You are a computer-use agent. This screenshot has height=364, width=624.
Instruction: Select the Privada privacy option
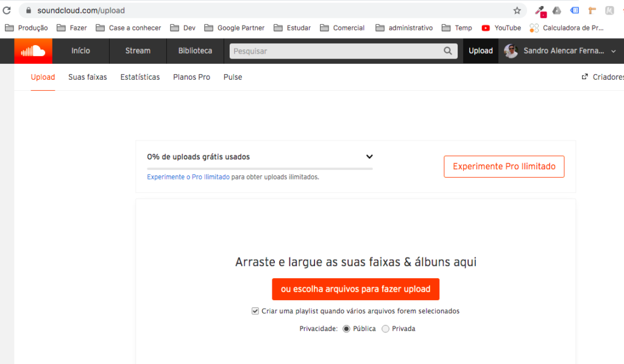tap(385, 328)
